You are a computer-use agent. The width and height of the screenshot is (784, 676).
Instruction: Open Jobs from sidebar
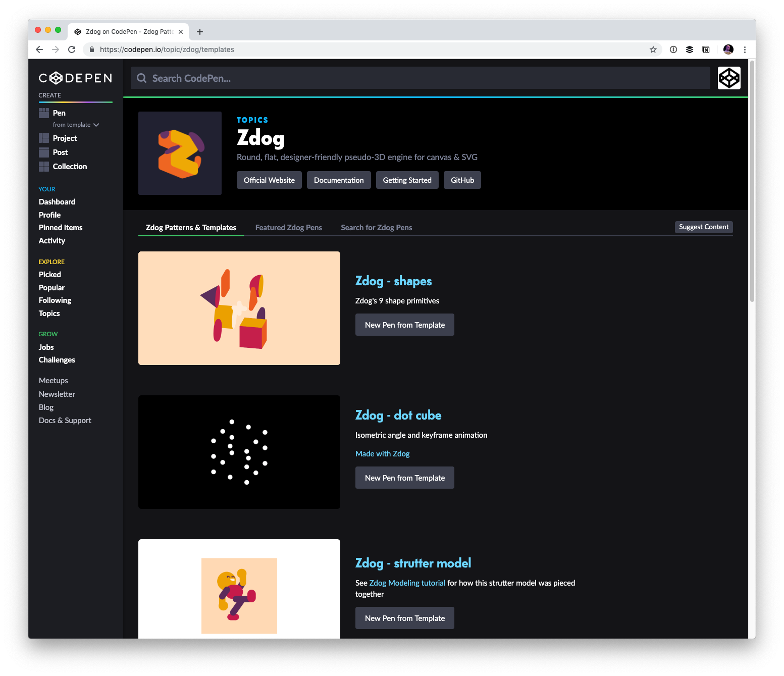[x=46, y=347]
